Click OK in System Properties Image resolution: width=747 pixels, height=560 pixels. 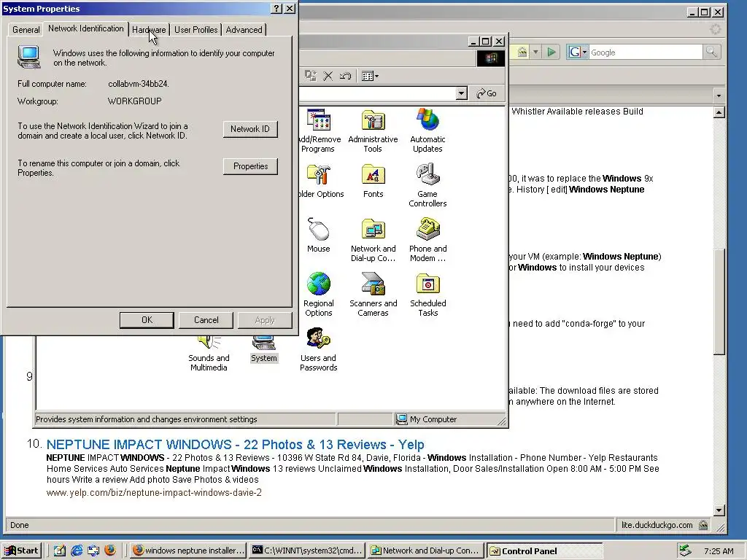[147, 320]
